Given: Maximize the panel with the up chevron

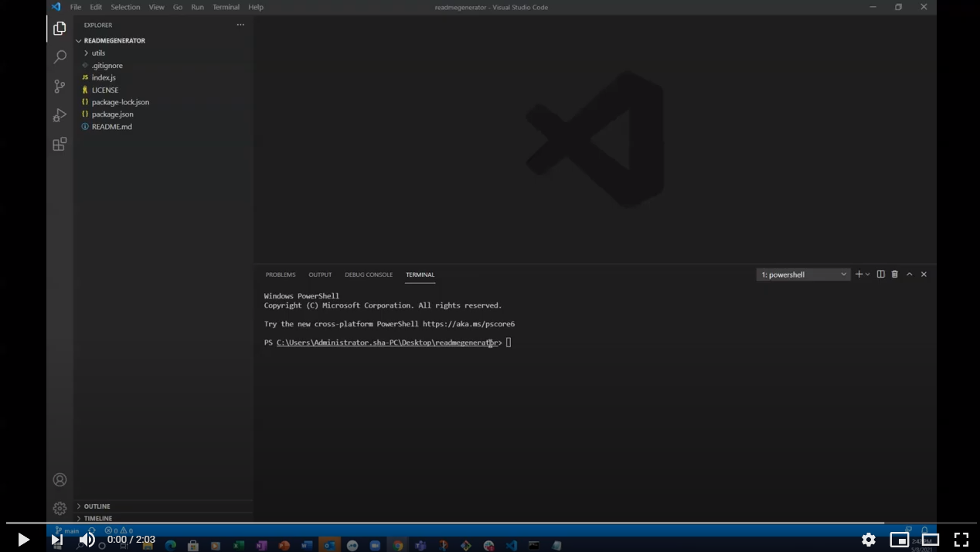Looking at the screenshot, I should click(x=910, y=274).
